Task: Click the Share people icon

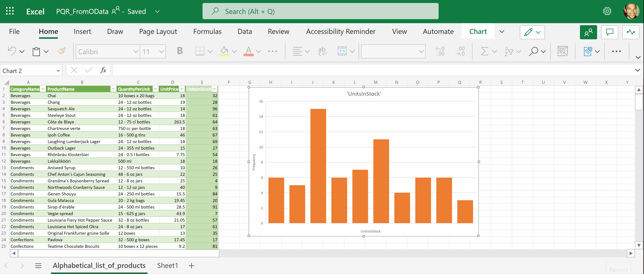Action: (588, 32)
